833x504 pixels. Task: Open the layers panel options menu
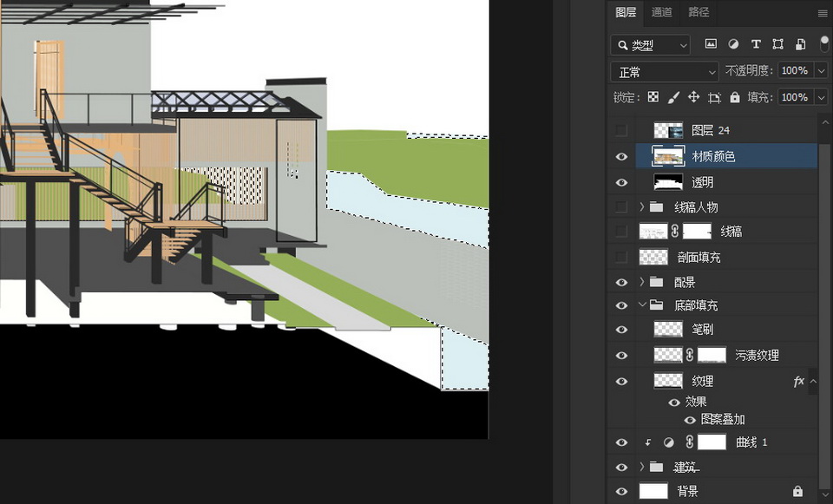[x=823, y=13]
